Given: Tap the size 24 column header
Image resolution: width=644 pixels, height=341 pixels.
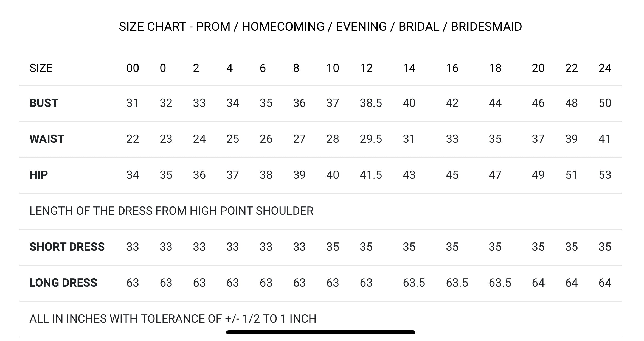Looking at the screenshot, I should point(605,68).
